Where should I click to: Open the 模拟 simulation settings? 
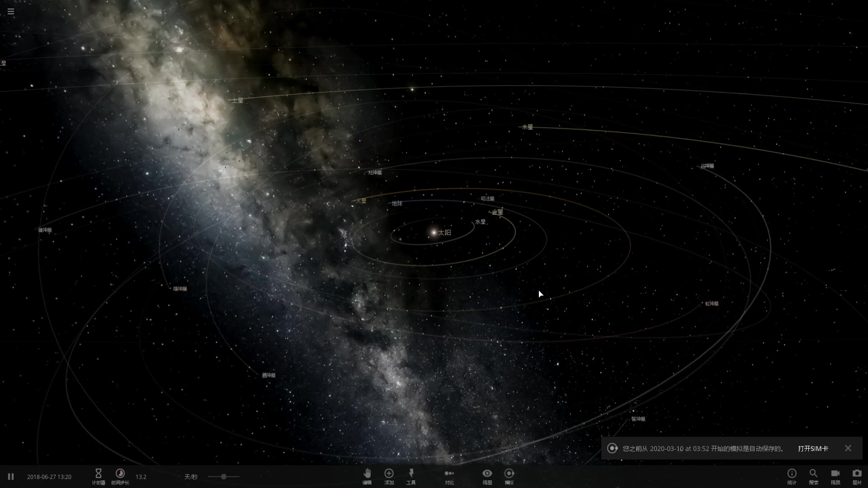[509, 477]
